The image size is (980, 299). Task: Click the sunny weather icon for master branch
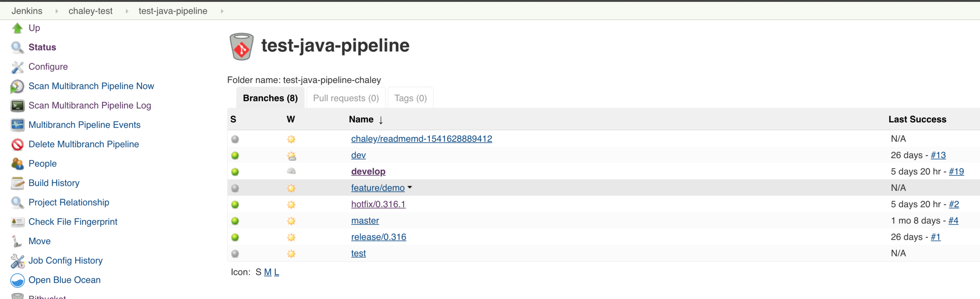click(291, 221)
